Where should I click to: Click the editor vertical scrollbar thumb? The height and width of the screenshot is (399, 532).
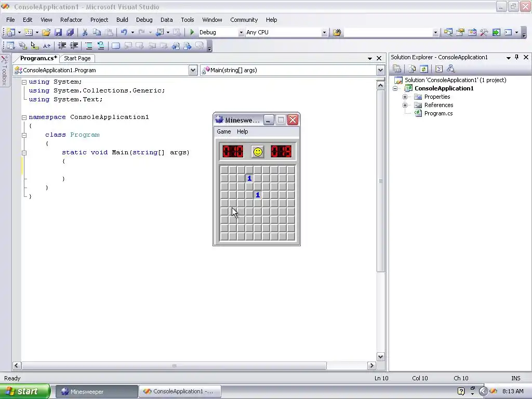(x=381, y=181)
